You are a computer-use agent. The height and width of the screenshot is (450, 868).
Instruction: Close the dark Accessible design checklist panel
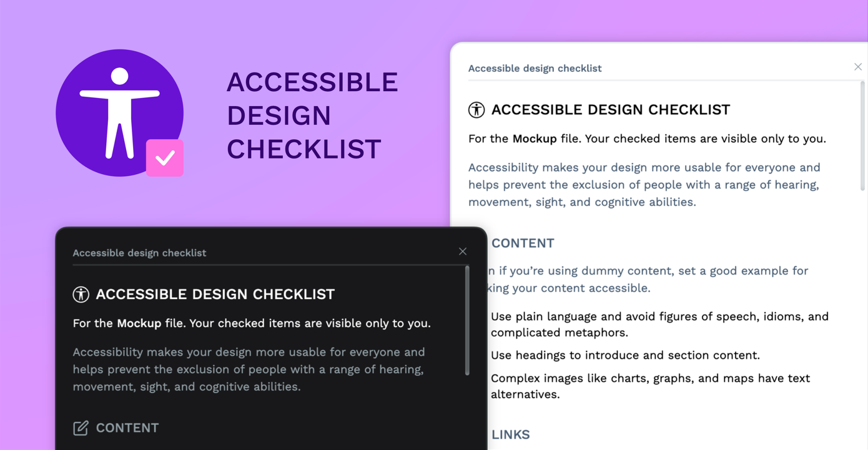click(x=463, y=252)
